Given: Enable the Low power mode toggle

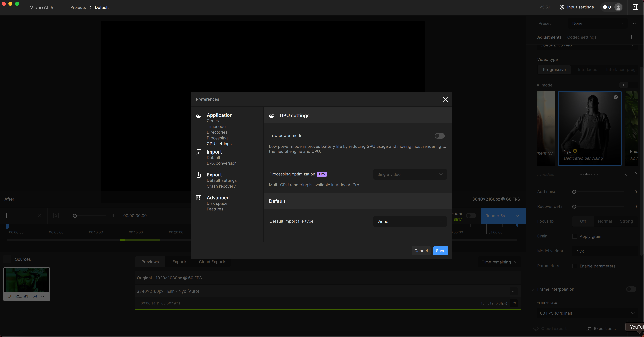Looking at the screenshot, I should [x=439, y=136].
